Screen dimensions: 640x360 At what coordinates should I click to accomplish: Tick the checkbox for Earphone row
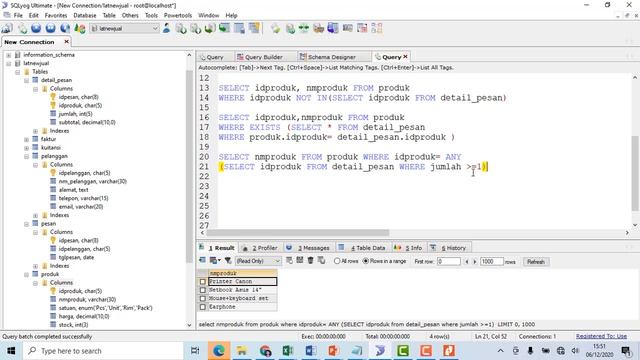203,307
